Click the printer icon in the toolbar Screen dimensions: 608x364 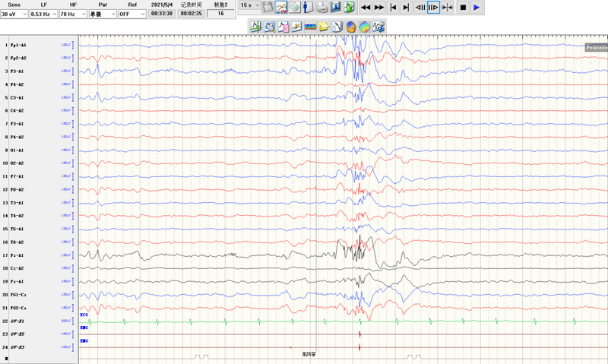321,7
